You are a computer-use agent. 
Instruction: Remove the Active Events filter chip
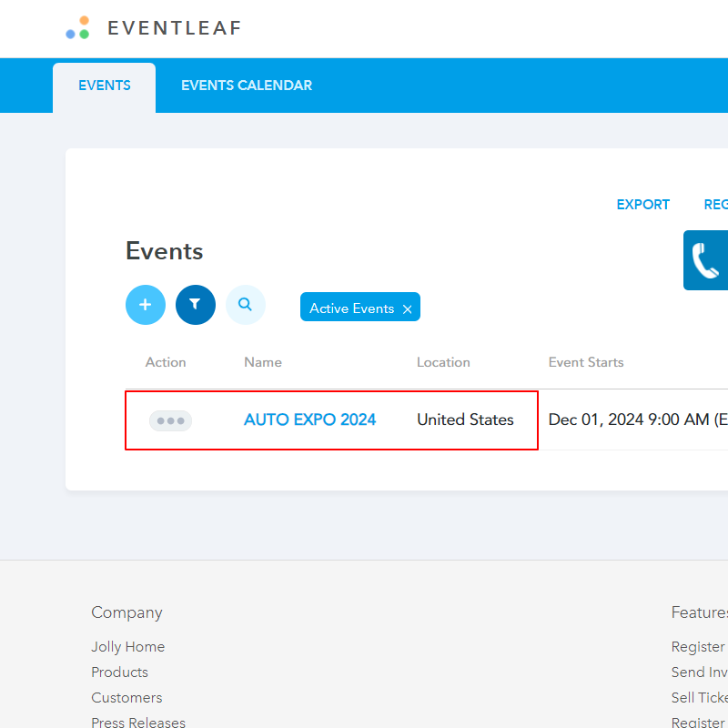coord(407,309)
